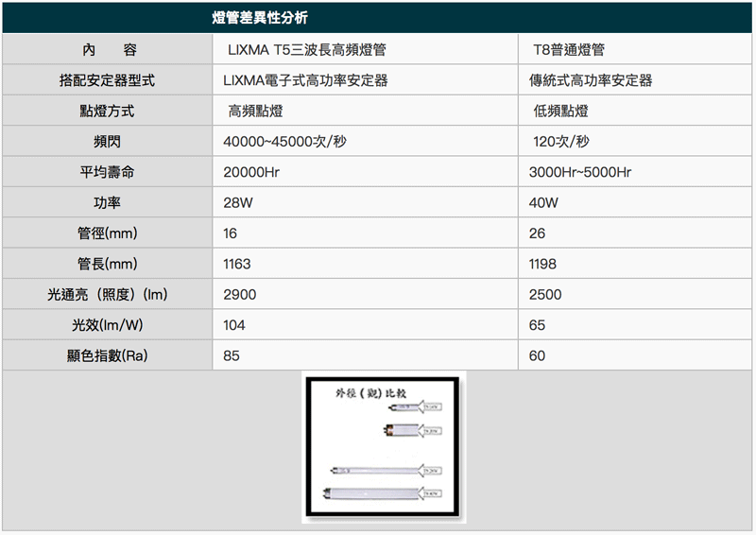Select the 傳統式高功率安定器 cell
756x535 pixels.
tap(591, 80)
